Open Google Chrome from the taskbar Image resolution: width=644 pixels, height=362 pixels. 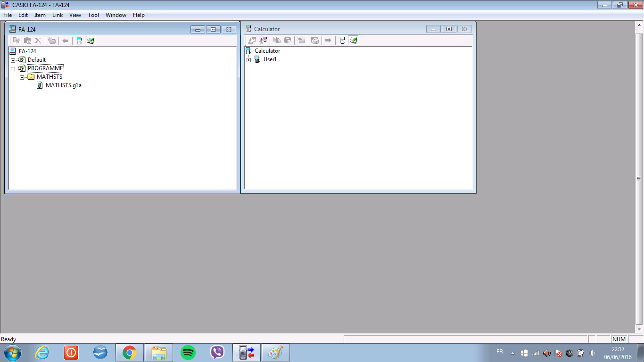click(130, 353)
